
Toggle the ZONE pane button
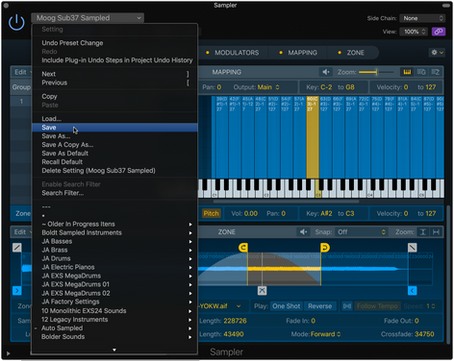coord(351,53)
